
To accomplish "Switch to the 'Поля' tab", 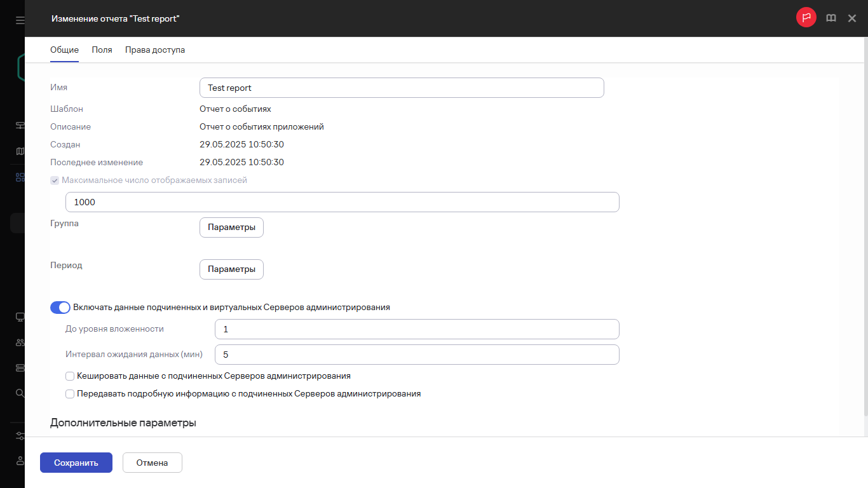I will 102,50.
